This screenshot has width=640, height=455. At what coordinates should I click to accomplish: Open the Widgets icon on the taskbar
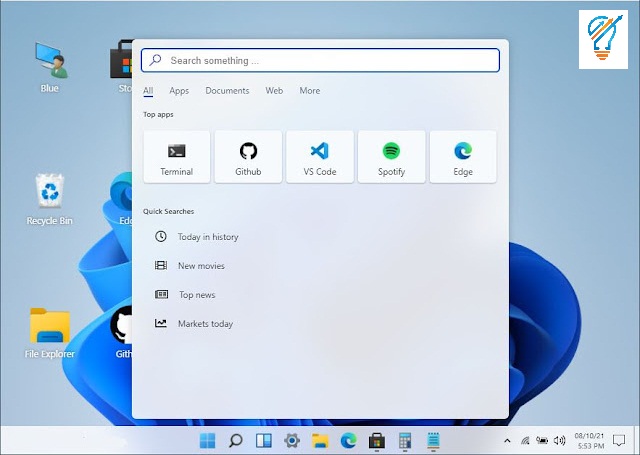click(x=264, y=440)
